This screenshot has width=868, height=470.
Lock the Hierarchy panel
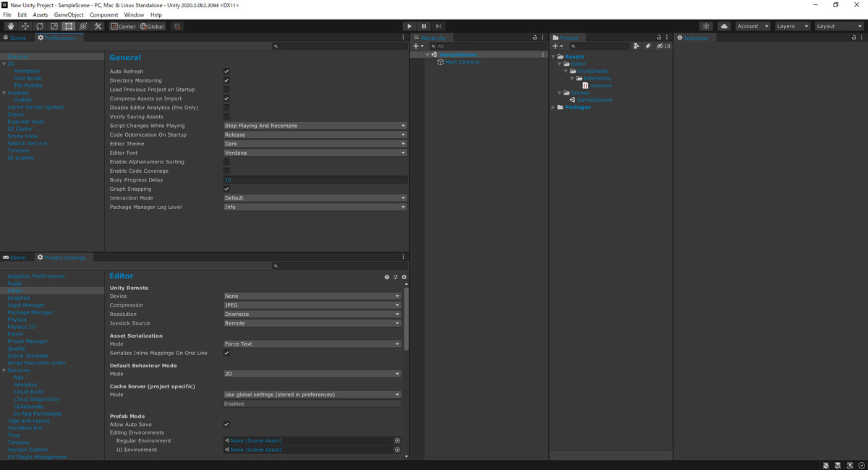click(535, 38)
